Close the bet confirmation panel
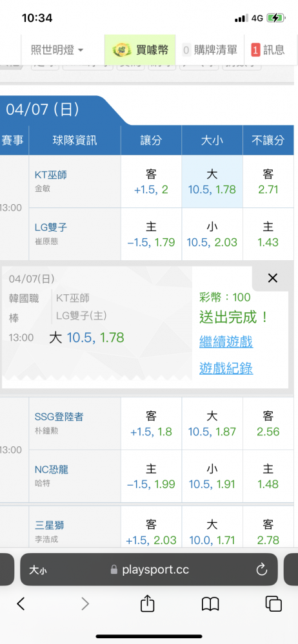 (x=272, y=278)
